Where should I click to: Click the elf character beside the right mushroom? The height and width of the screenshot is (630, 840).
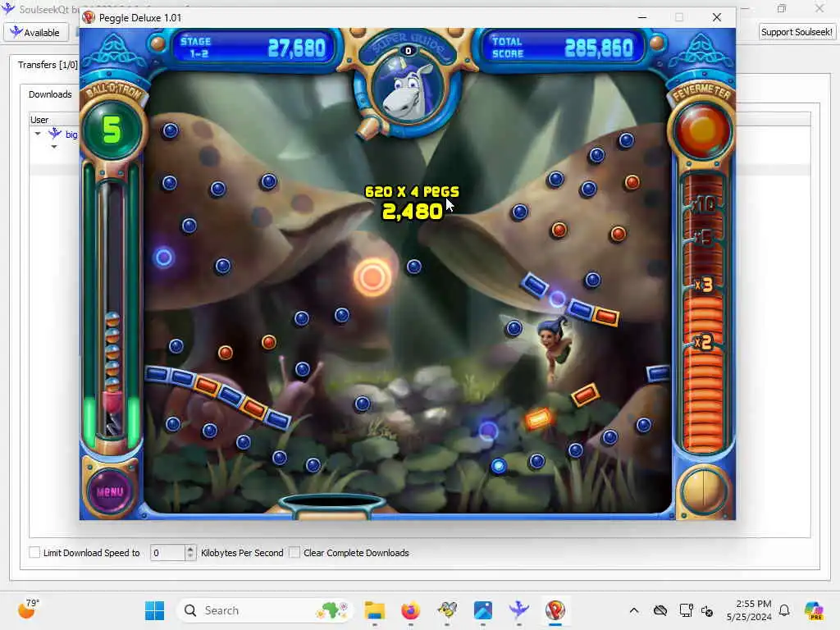pyautogui.click(x=554, y=347)
